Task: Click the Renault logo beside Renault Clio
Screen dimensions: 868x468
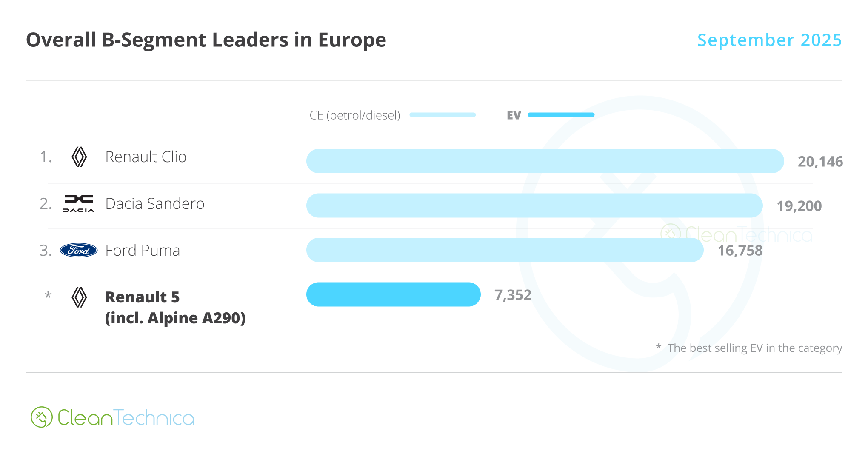Action: tap(79, 157)
